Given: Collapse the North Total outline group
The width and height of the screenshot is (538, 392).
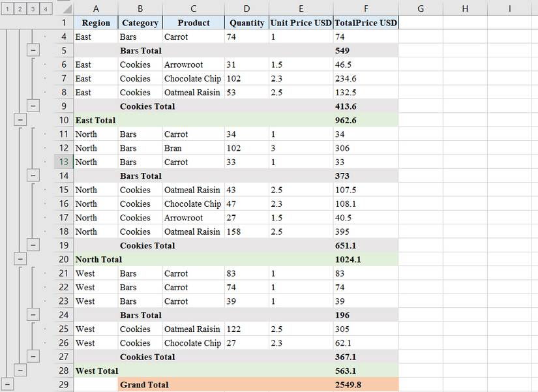Looking at the screenshot, I should (20, 259).
